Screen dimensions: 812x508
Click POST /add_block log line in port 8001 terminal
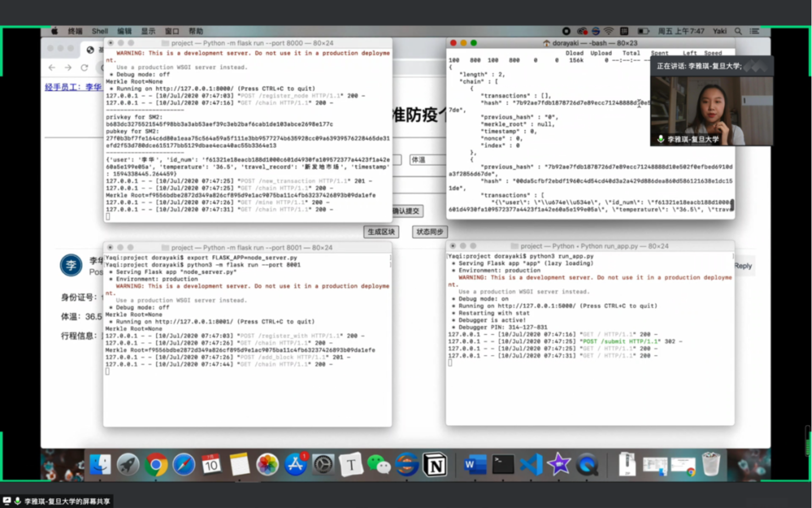point(229,357)
